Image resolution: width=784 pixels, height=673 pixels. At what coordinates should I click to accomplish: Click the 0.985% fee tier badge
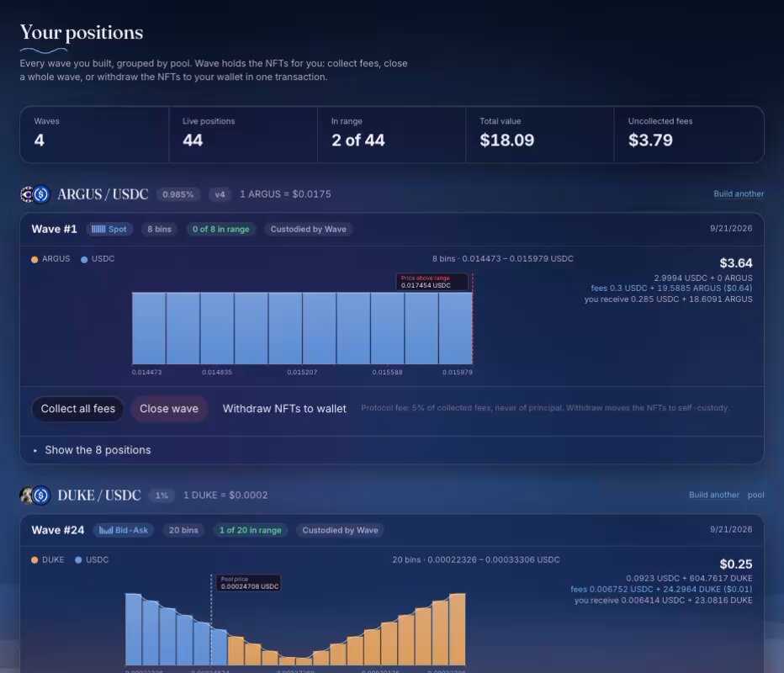[x=178, y=194]
